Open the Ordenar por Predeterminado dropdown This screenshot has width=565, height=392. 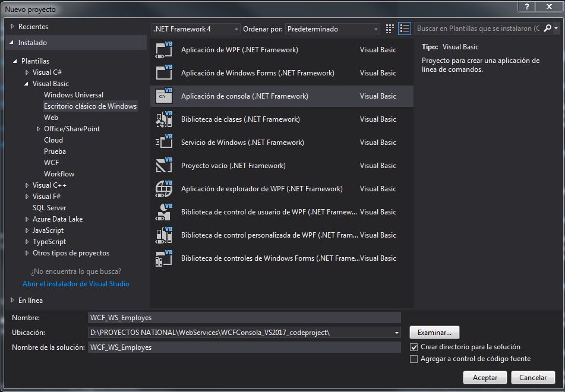(x=332, y=29)
